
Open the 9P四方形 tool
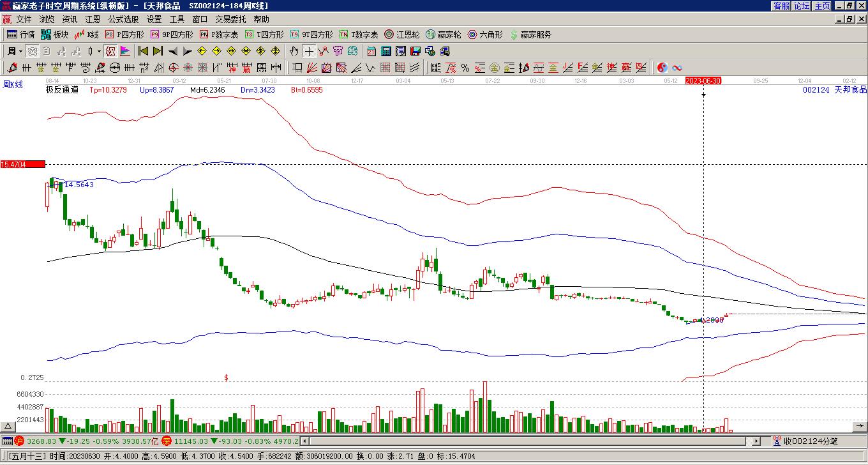[172, 34]
